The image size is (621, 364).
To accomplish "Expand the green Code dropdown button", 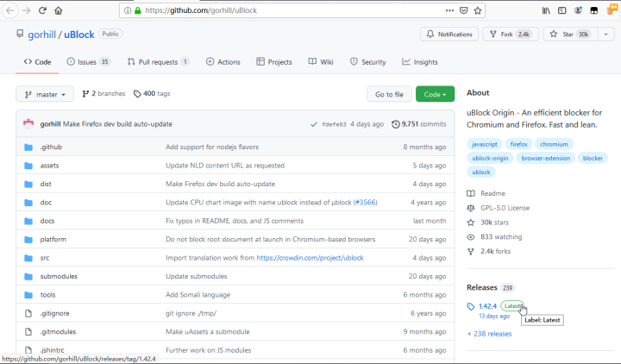I will point(435,94).
